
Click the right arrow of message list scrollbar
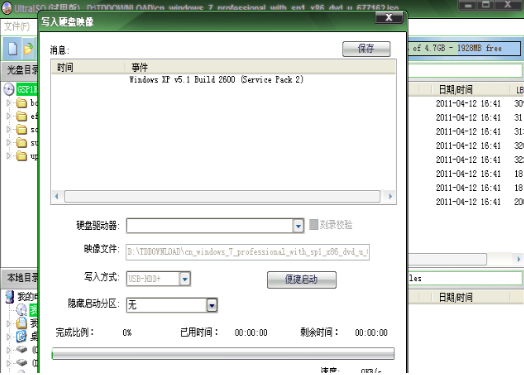[x=390, y=196]
